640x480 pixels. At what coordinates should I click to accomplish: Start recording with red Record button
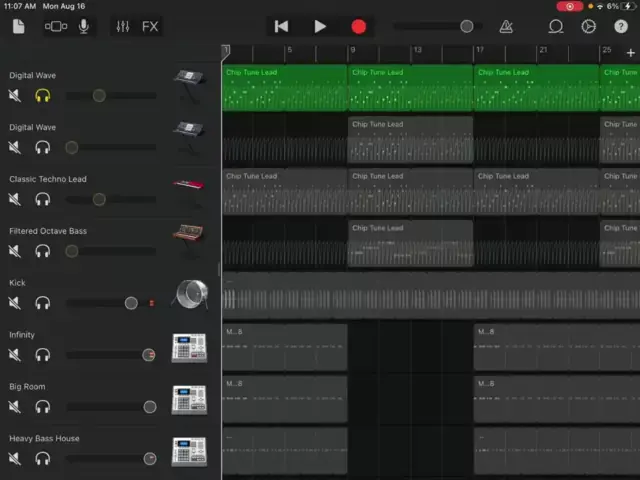coord(359,26)
